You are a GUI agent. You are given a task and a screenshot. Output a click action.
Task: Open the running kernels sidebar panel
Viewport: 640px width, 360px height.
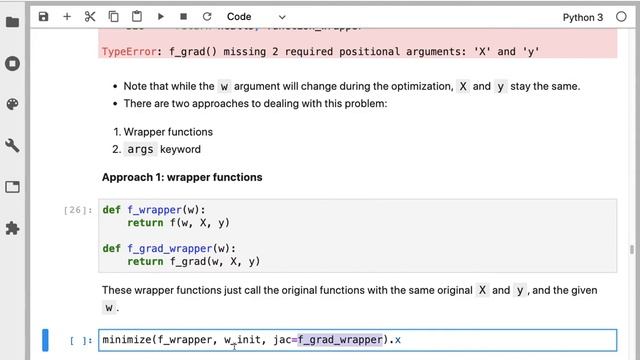[13, 64]
